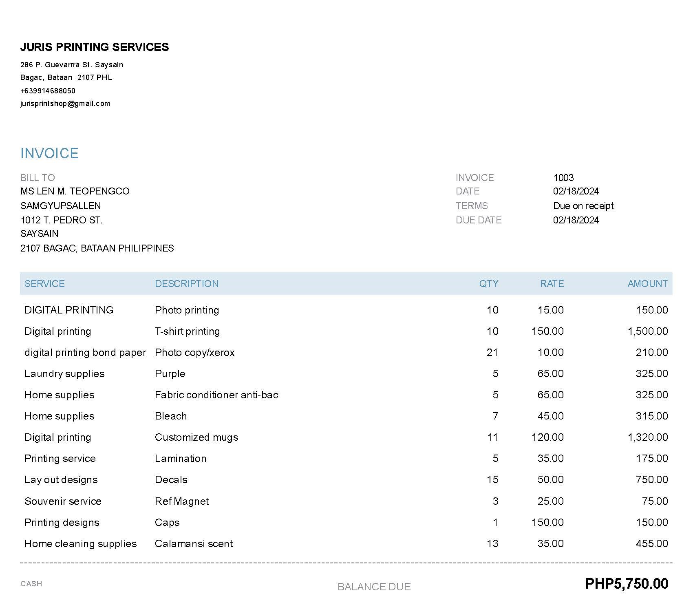Click the PHP5,750.00 balance total
Viewport: 693px width, 616px height.
(627, 584)
